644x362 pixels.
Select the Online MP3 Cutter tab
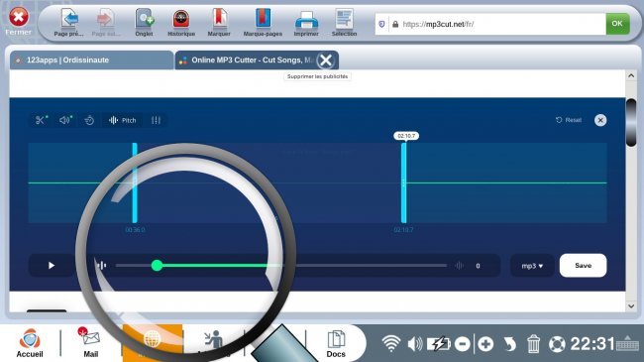[x=247, y=60]
